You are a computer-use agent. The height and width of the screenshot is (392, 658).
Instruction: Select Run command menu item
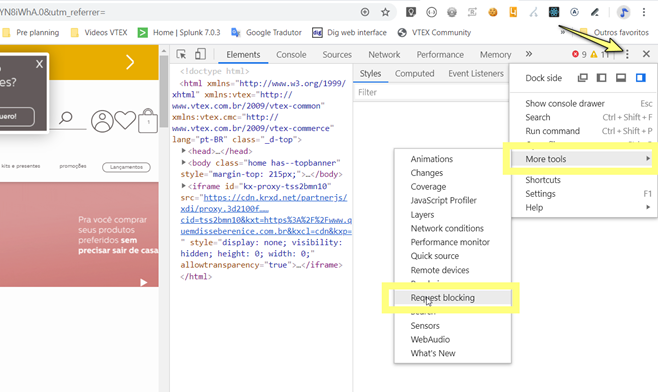(584, 131)
